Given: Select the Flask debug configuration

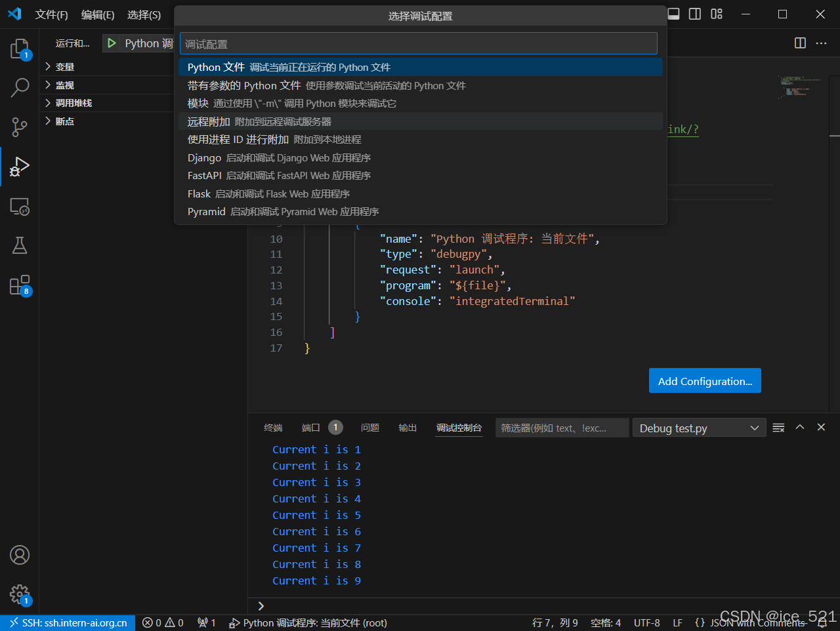Looking at the screenshot, I should [x=421, y=193].
